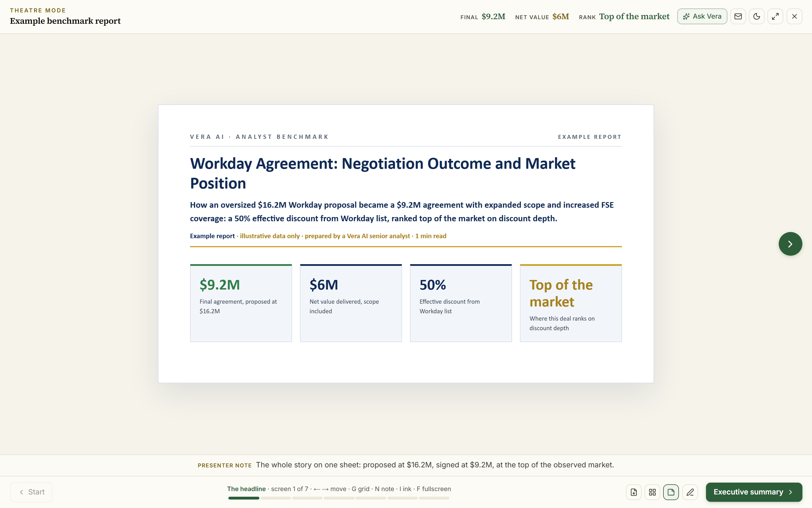Open the Ask Vera assistant

click(702, 16)
